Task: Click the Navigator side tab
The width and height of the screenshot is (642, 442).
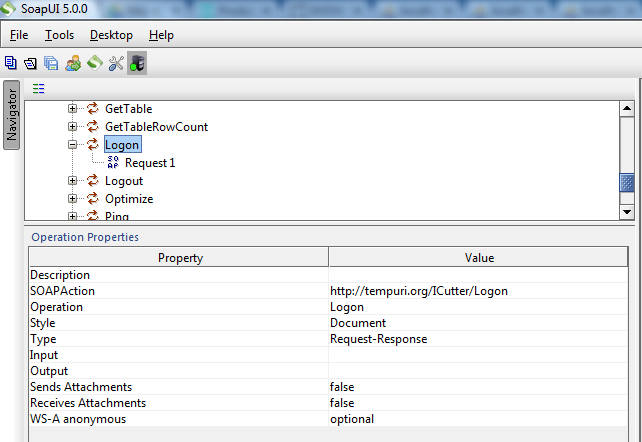Action: (x=12, y=114)
